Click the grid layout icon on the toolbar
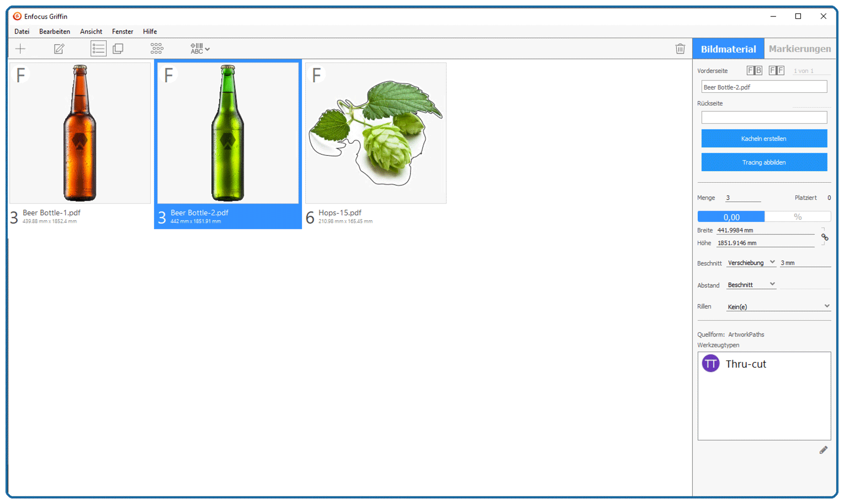Image resolution: width=844 pixels, height=504 pixels. point(157,49)
